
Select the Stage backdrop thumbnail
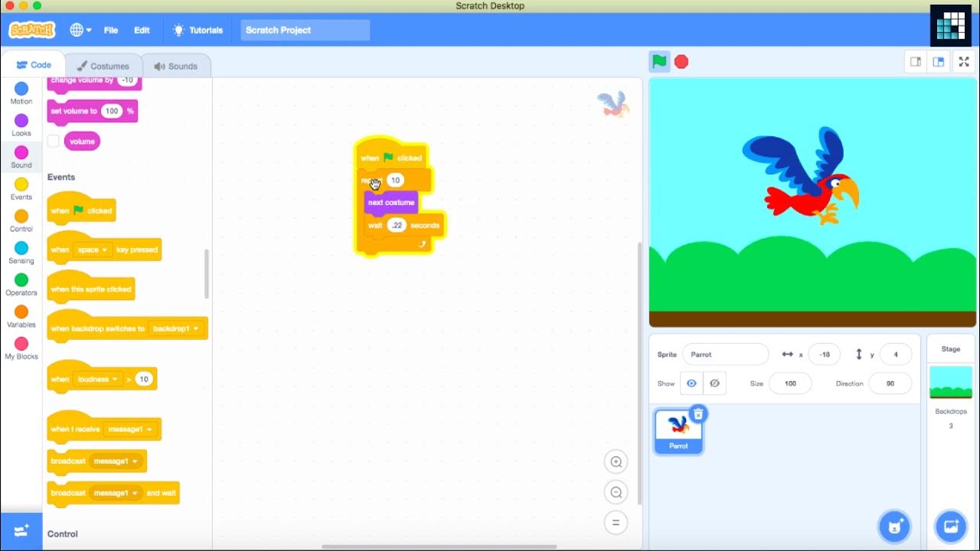pyautogui.click(x=951, y=383)
